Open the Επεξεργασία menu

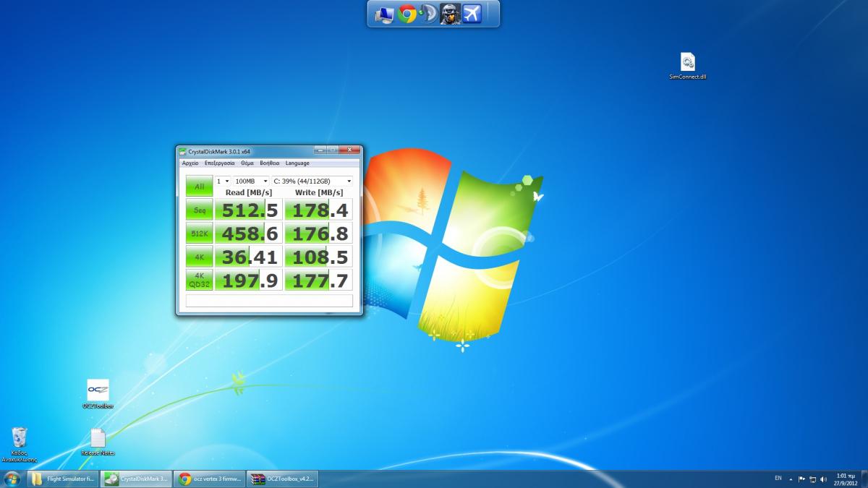coord(219,163)
